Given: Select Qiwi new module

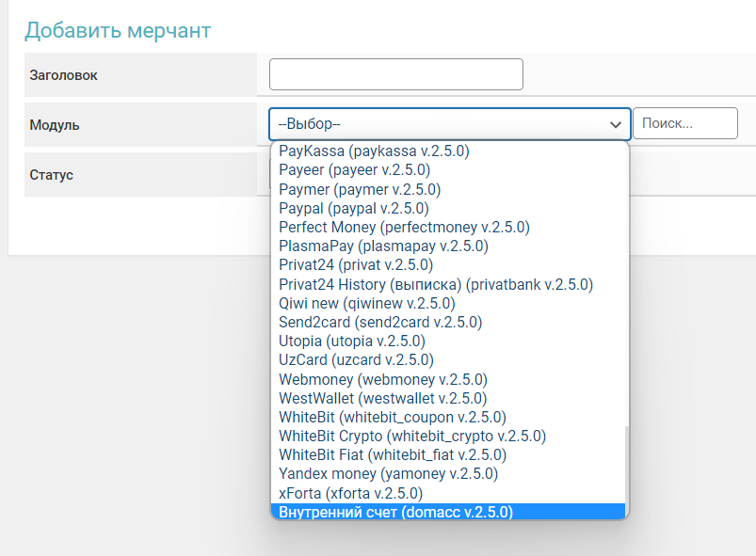Looking at the screenshot, I should 367,303.
